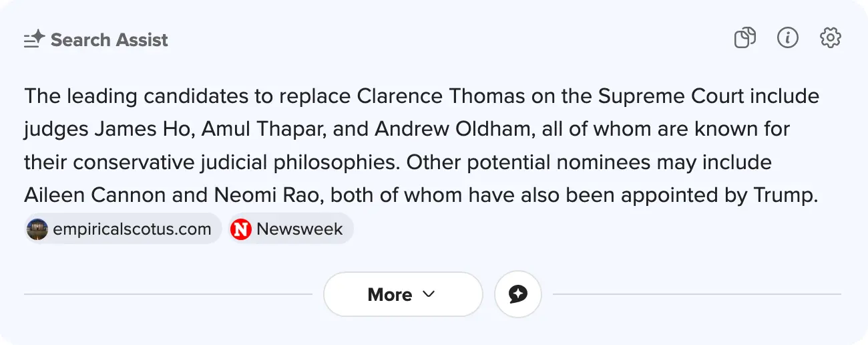Open the info icon details
Screen dimensions: 868x345
pos(788,38)
